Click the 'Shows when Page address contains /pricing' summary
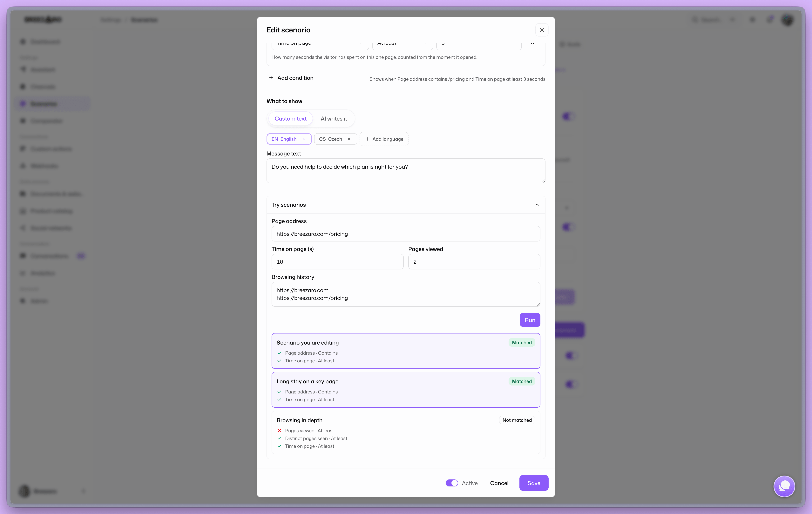This screenshot has width=812, height=514. coord(457,79)
